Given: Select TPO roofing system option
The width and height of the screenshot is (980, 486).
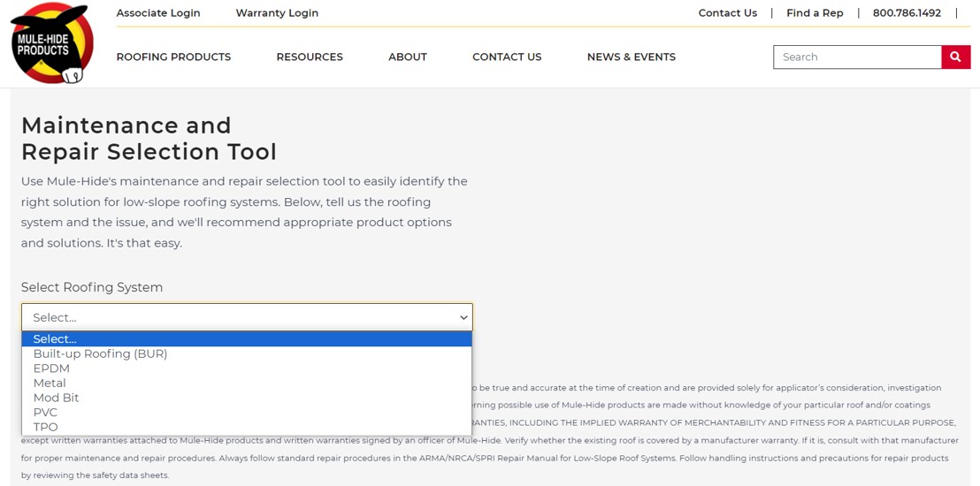Looking at the screenshot, I should tap(45, 427).
